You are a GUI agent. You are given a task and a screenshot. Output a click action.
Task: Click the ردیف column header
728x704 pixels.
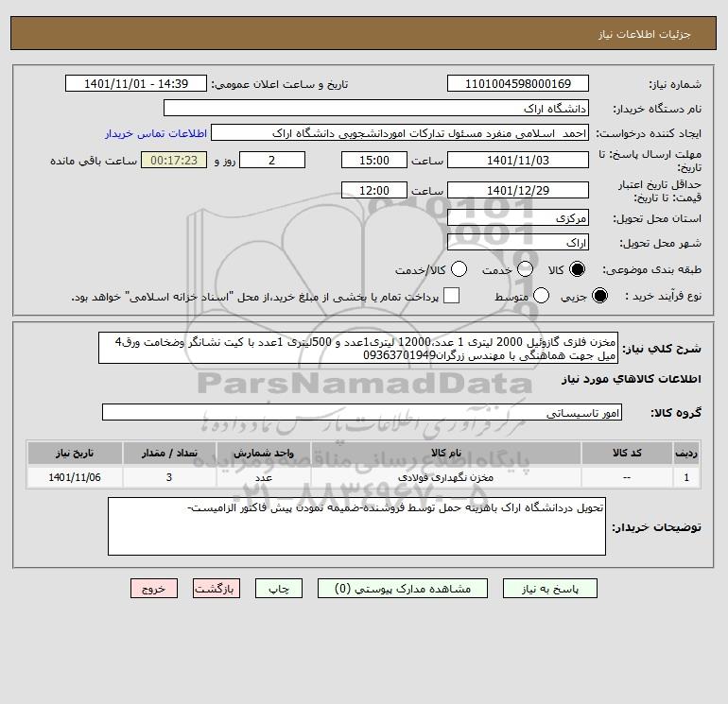point(686,453)
